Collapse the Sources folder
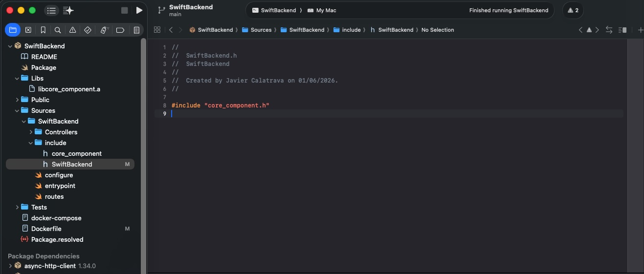The width and height of the screenshot is (644, 274). (17, 110)
